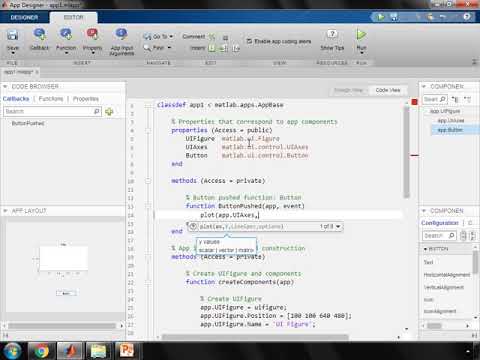Click the quick-access run icon in title strip
480x360 pixels.
tap(380, 17)
